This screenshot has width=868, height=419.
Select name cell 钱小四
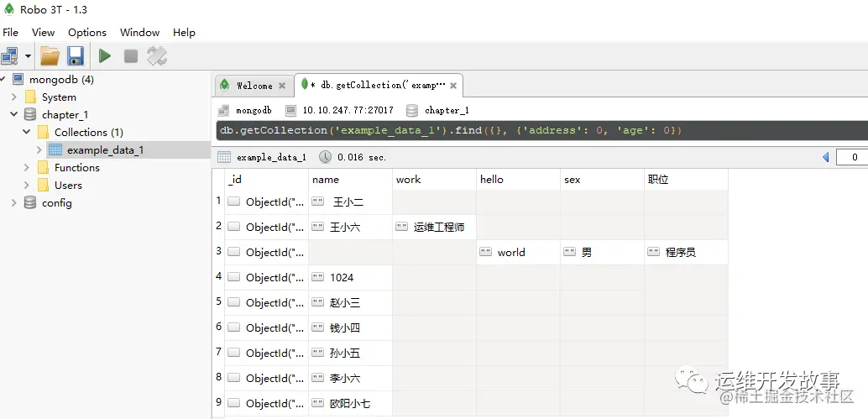click(x=350, y=327)
